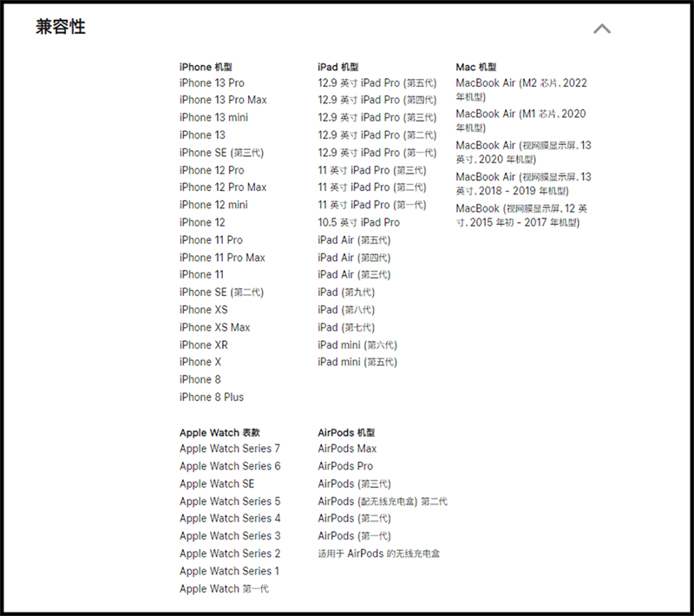Click the 'Apple Watch 表款' heading
Viewport: 694px width, 616px height.
click(x=219, y=433)
